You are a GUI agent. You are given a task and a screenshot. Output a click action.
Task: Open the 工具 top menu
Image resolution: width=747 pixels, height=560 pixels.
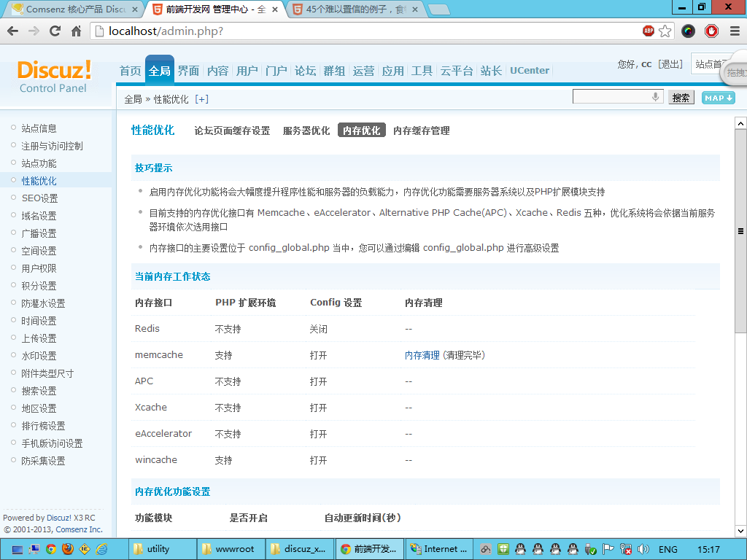pyautogui.click(x=422, y=71)
